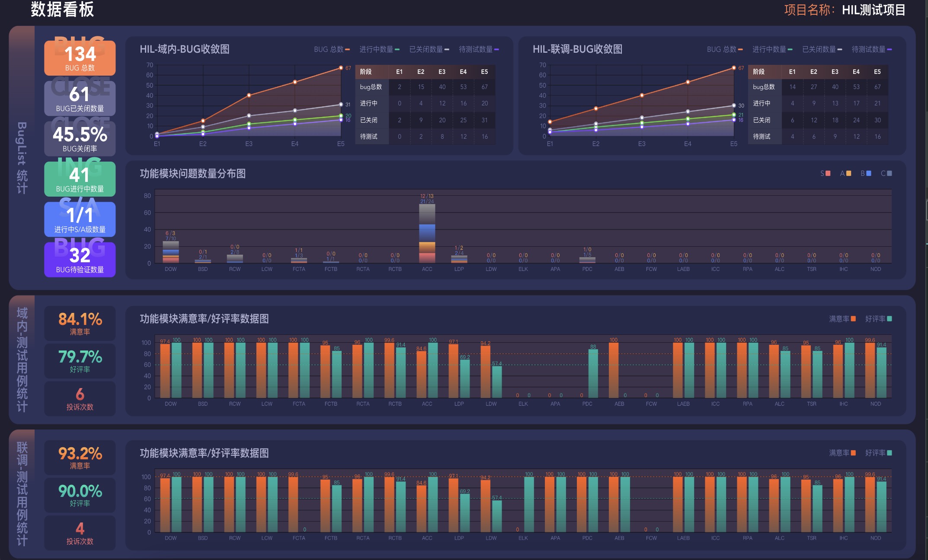
Task: Select the 79.7% 好评率 card
Action: pos(80,361)
